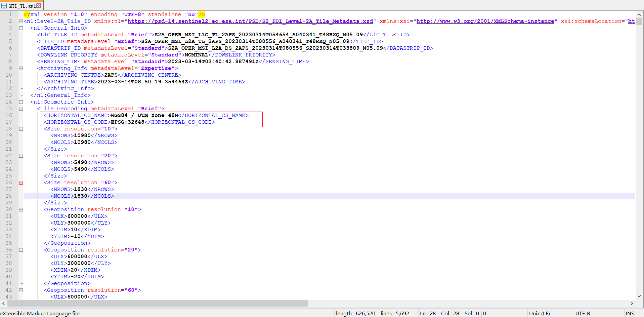Select the MTD_TL.xml document tab
Image resolution: width=644 pixels, height=317 pixels.
click(x=22, y=6)
